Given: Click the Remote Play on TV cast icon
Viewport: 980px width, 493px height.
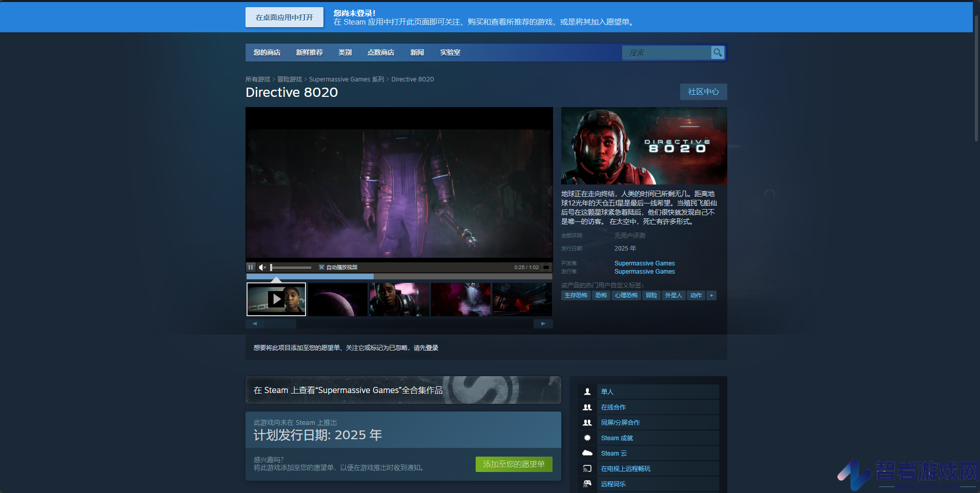Looking at the screenshot, I should (587, 468).
